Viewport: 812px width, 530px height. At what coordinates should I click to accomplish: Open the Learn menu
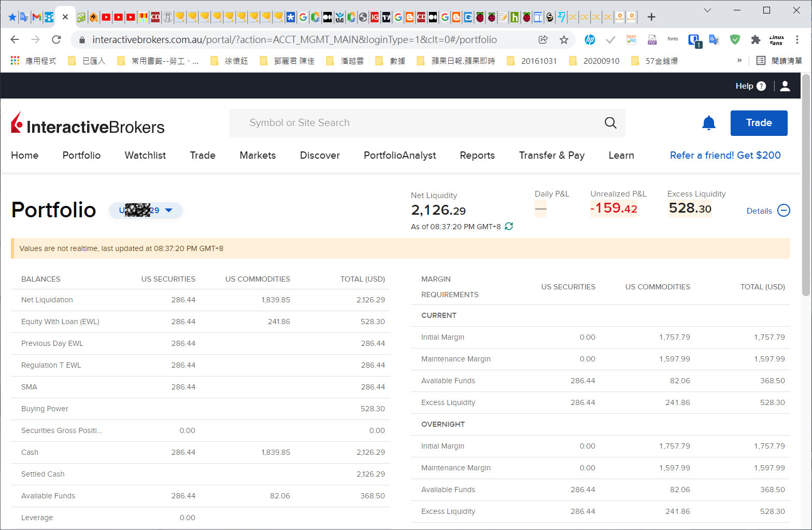[621, 156]
